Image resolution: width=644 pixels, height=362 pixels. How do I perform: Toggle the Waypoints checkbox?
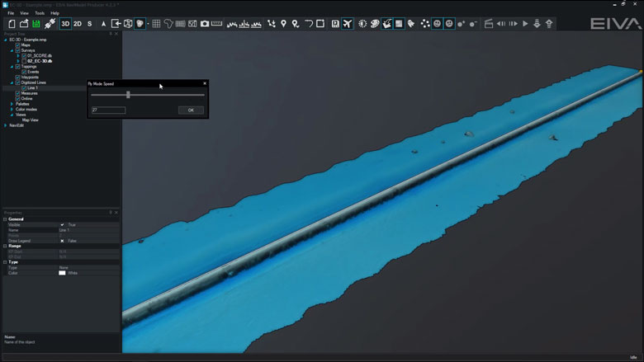point(18,78)
